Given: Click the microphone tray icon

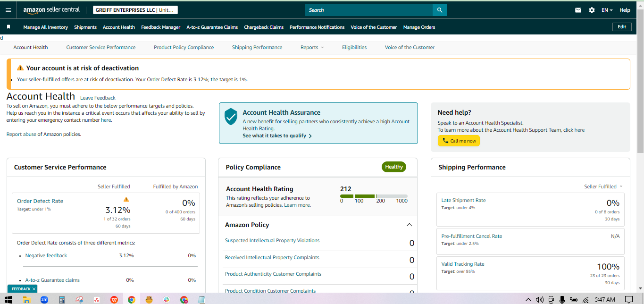Looking at the screenshot, I should click(562, 299).
